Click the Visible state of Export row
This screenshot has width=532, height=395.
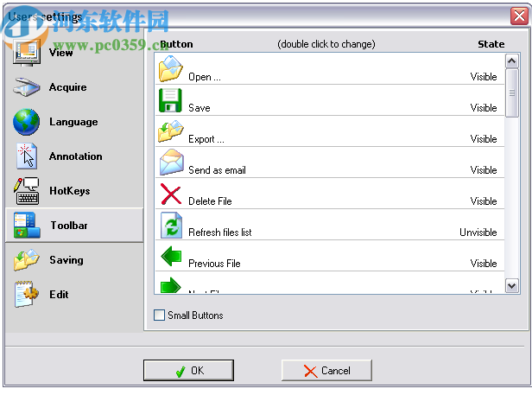tap(484, 139)
